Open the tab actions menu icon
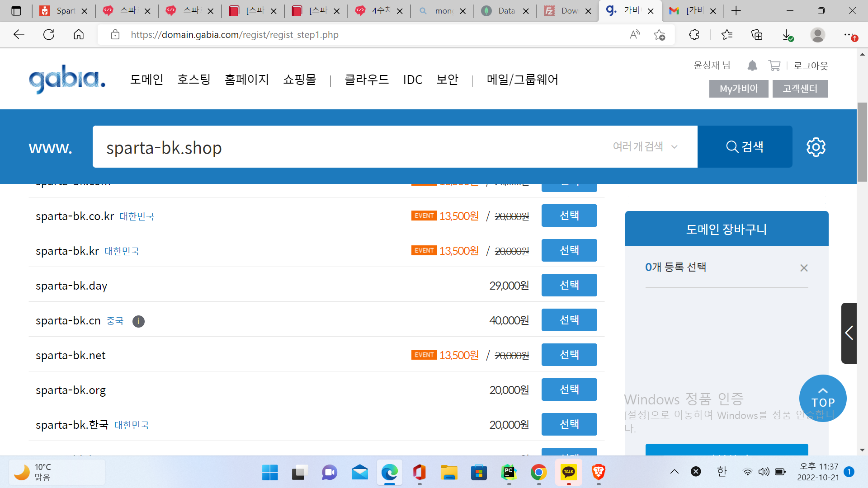Image resolution: width=868 pixels, height=488 pixels. tap(16, 11)
